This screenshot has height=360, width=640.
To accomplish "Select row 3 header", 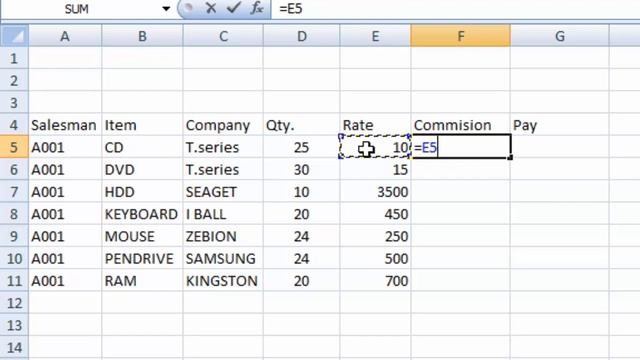I will tap(14, 102).
